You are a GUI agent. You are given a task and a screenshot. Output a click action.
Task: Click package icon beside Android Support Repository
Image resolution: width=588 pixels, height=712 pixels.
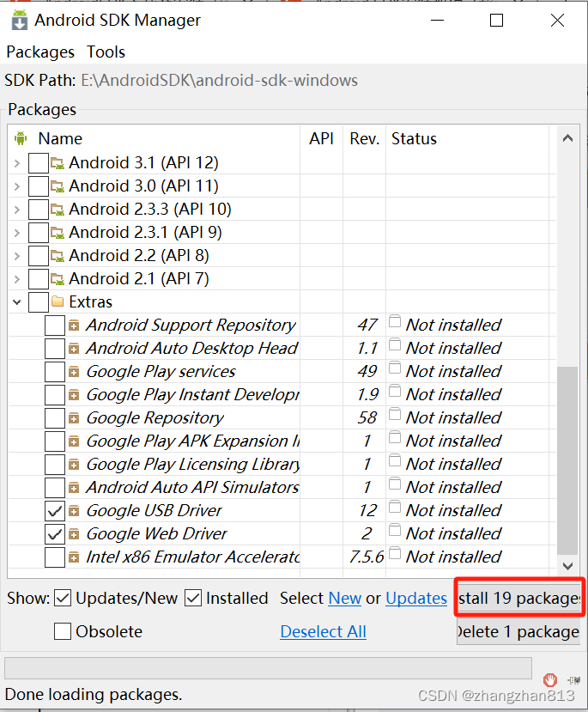click(x=74, y=326)
